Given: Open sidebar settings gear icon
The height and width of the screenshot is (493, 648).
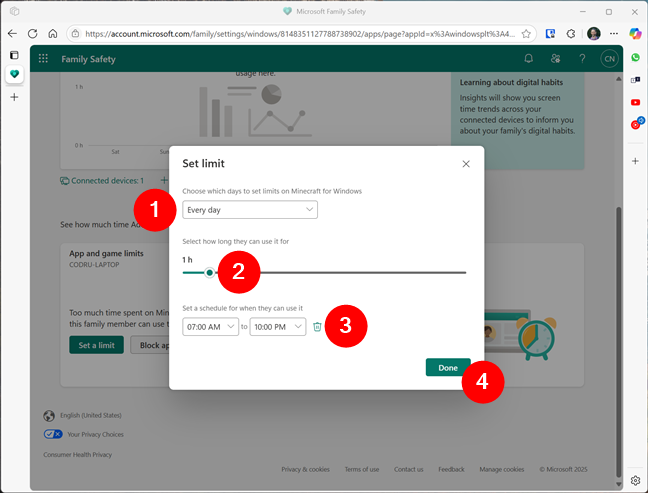Looking at the screenshot, I should coord(636,480).
